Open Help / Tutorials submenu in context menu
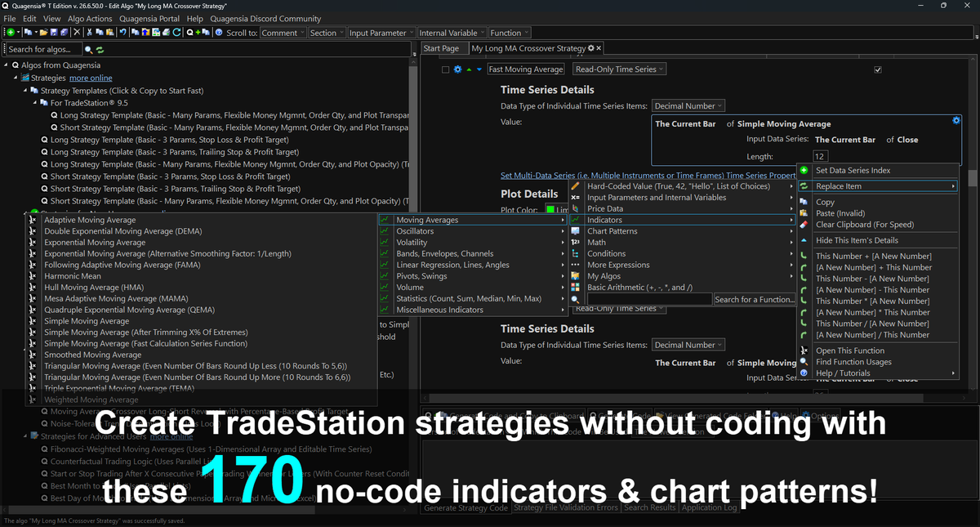980x527 pixels. pos(877,373)
